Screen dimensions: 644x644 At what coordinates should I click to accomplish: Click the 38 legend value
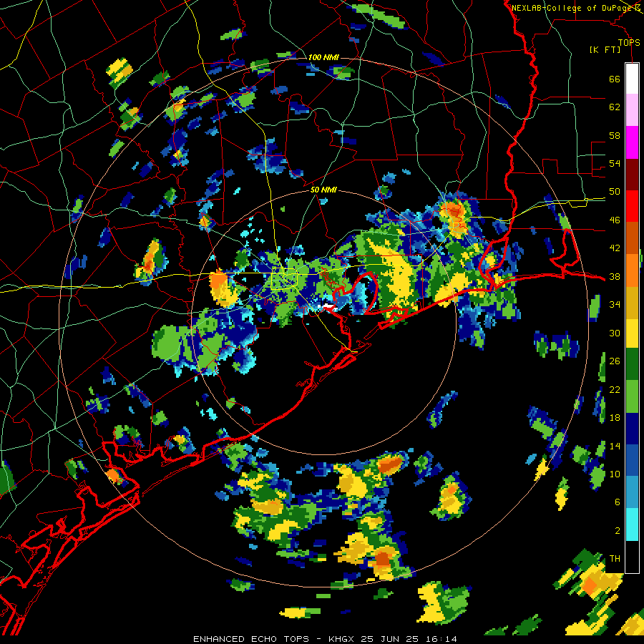pos(615,277)
